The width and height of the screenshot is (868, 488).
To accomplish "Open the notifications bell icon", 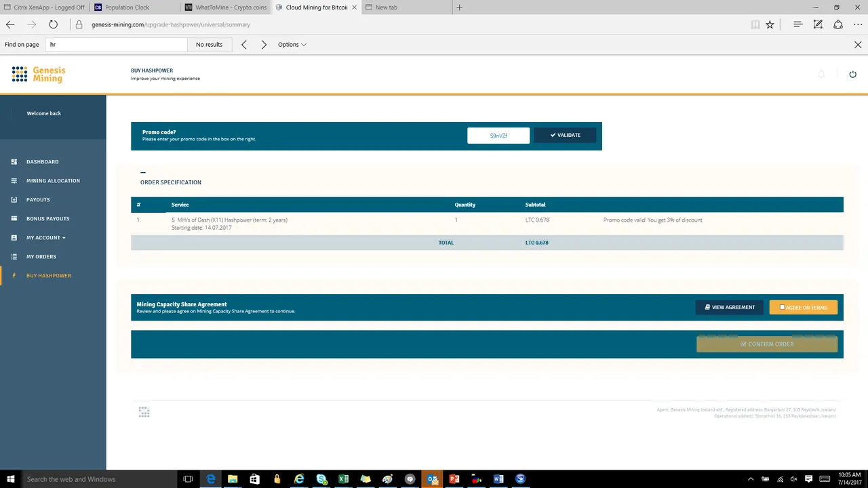I will pos(821,74).
